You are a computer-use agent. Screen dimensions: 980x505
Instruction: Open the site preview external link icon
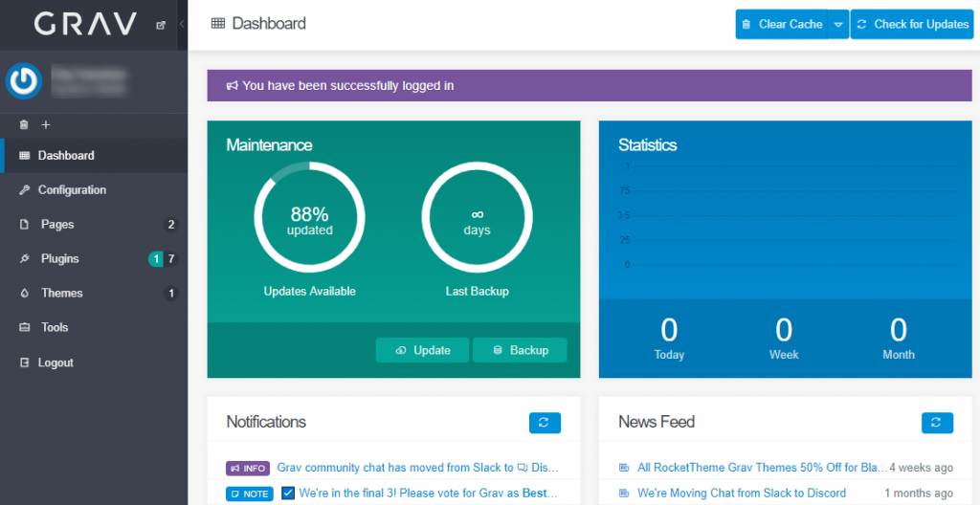pyautogui.click(x=161, y=25)
